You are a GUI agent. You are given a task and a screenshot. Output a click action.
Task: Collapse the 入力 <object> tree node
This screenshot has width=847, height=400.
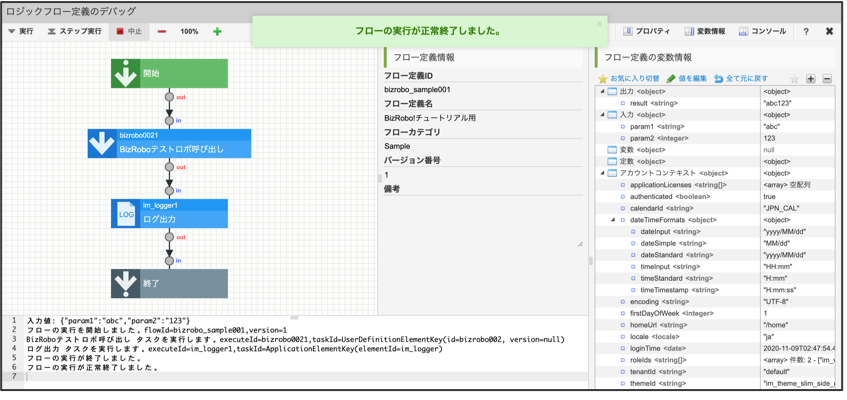(x=602, y=115)
